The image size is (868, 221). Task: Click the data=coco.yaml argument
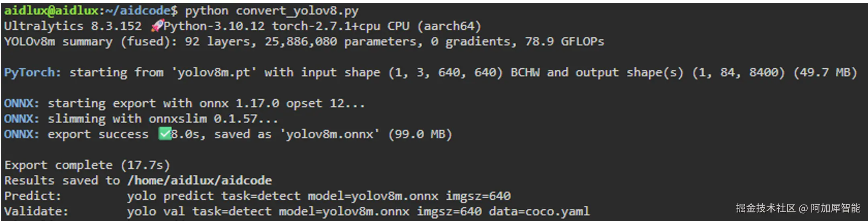[539, 211]
